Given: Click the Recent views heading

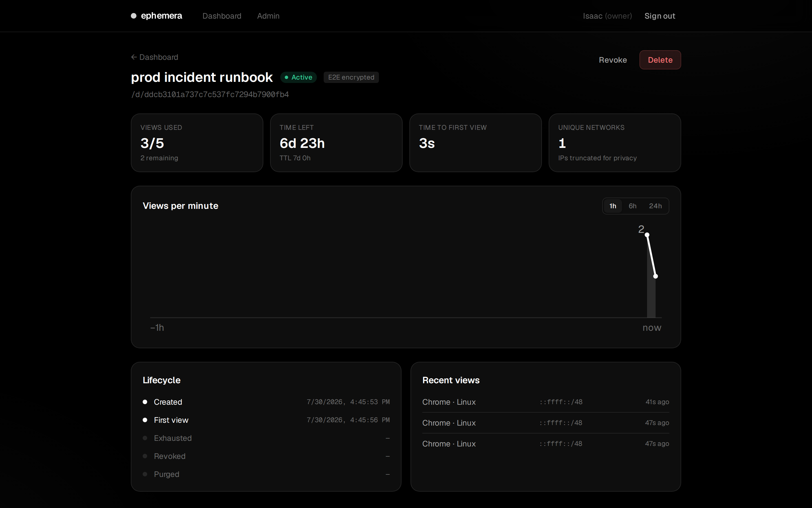Looking at the screenshot, I should (x=451, y=380).
